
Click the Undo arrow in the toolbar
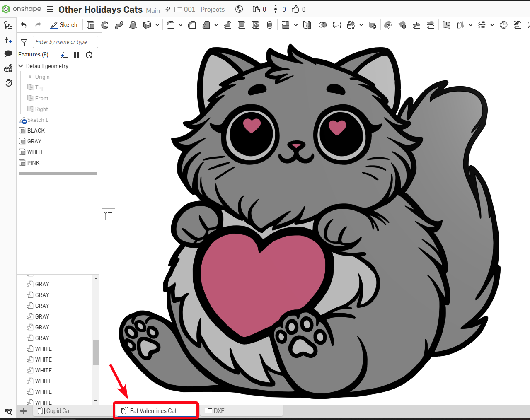[24, 25]
